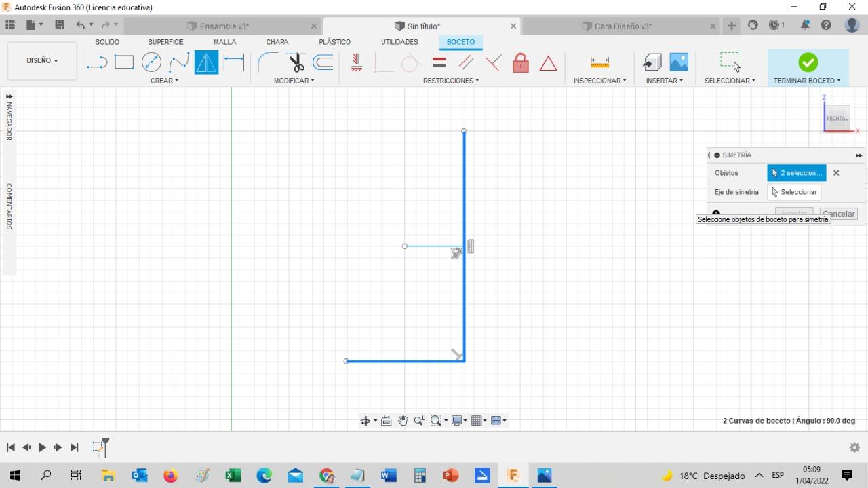Click the Save icon
868x488 pixels.
click(x=60, y=25)
